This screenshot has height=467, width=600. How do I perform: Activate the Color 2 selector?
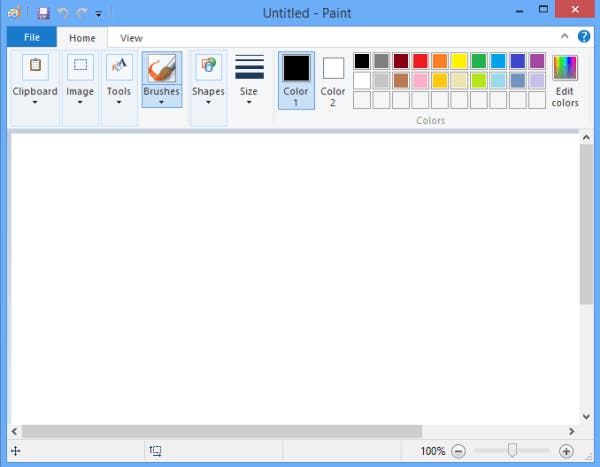pyautogui.click(x=333, y=80)
